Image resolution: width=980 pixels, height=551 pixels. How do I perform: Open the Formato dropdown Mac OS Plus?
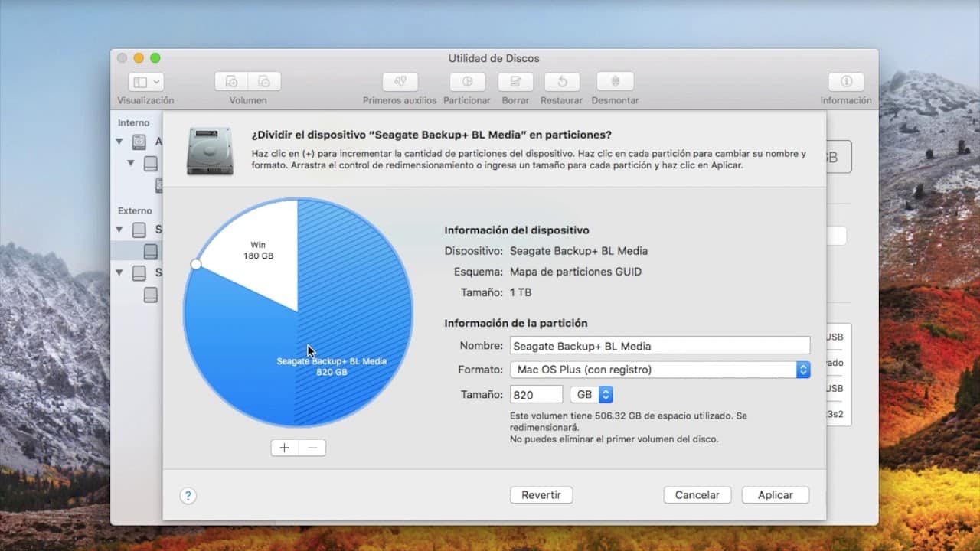coord(660,370)
